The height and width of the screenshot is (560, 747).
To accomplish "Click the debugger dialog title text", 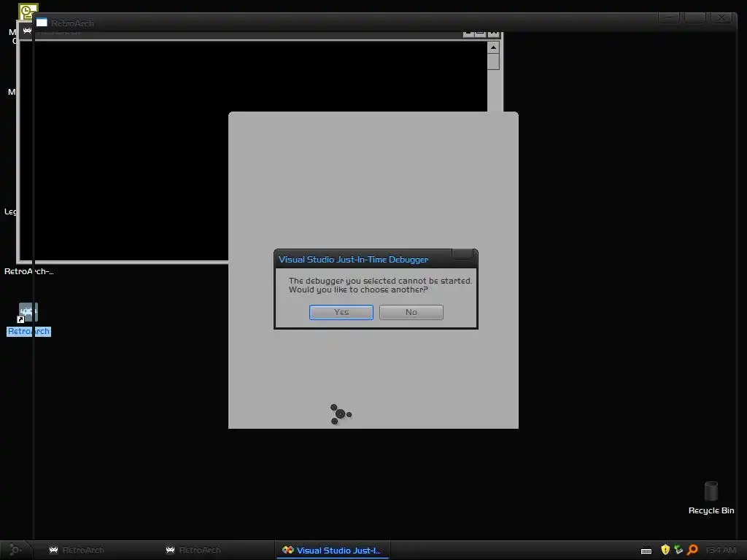I will tap(353, 260).
